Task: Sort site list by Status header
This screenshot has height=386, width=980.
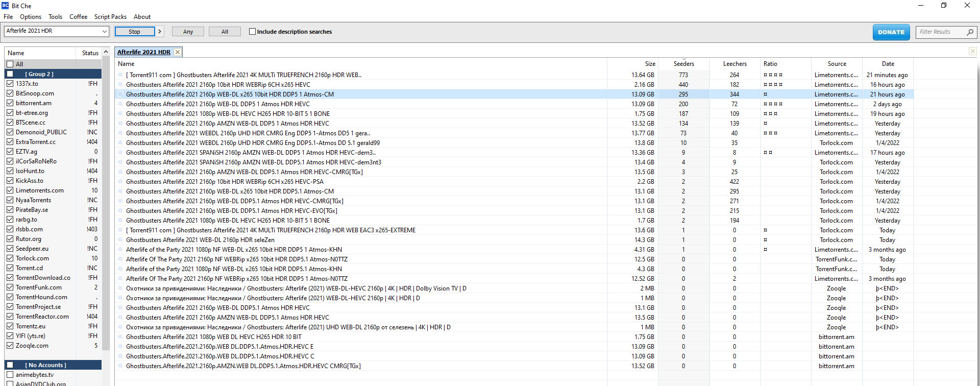Action: 90,53
